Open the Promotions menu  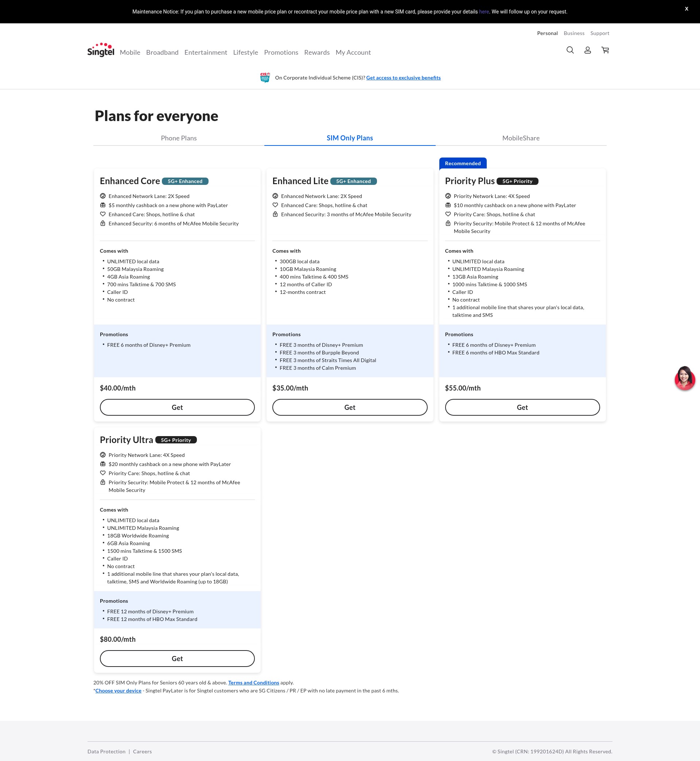pyautogui.click(x=281, y=52)
